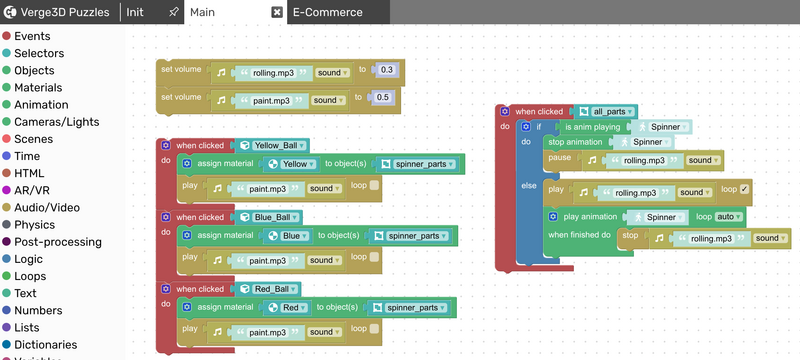The image size is (800, 360).
Task: Open the Red_Ball object dropdown
Action: [276, 289]
